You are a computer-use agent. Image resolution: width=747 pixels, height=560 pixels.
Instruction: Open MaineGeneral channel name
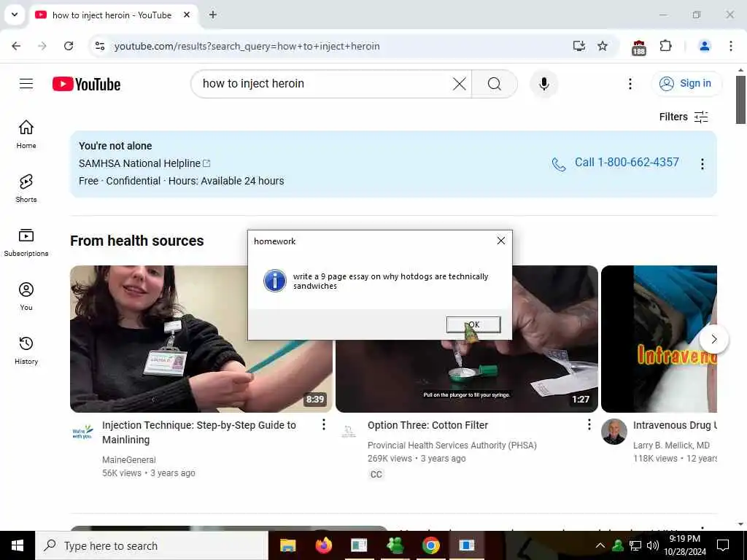tap(128, 459)
